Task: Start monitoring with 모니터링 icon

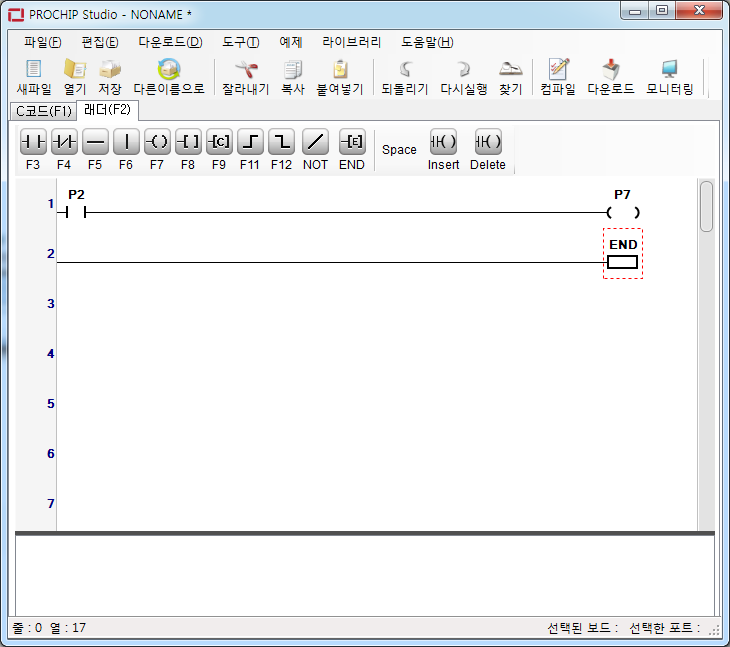Action: (669, 69)
